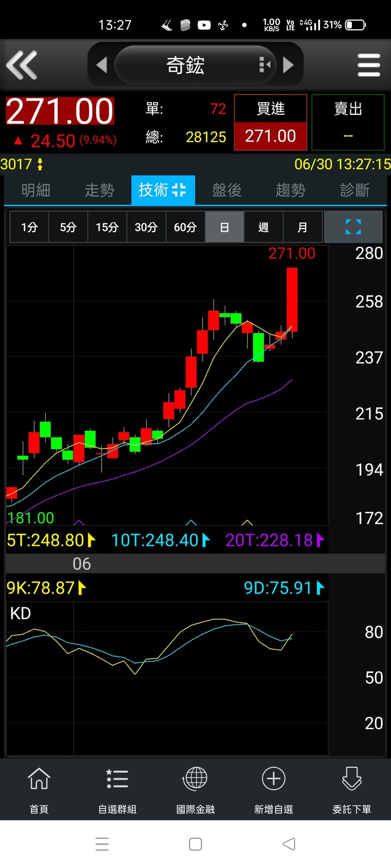Switch to the 趨勢 tab
This screenshot has width=391, height=868.
pos(291,190)
